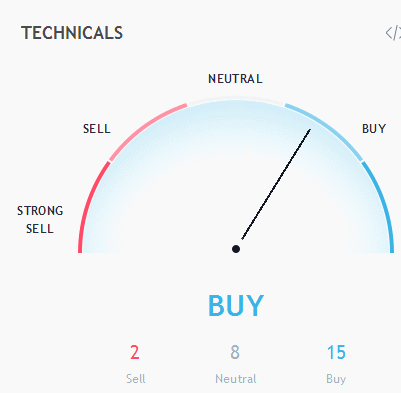
Task: Click the Sell caption under 2
Action: pos(136,379)
